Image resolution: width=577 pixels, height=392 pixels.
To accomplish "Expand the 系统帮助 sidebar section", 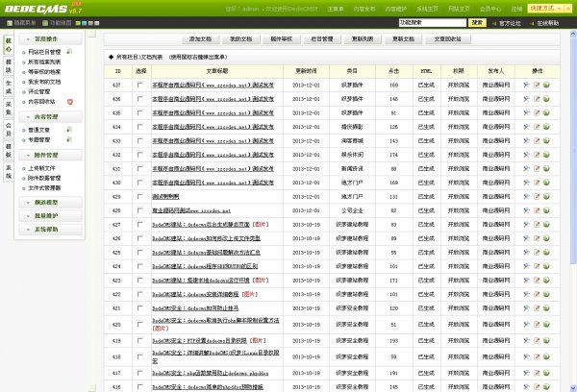I will (50, 230).
